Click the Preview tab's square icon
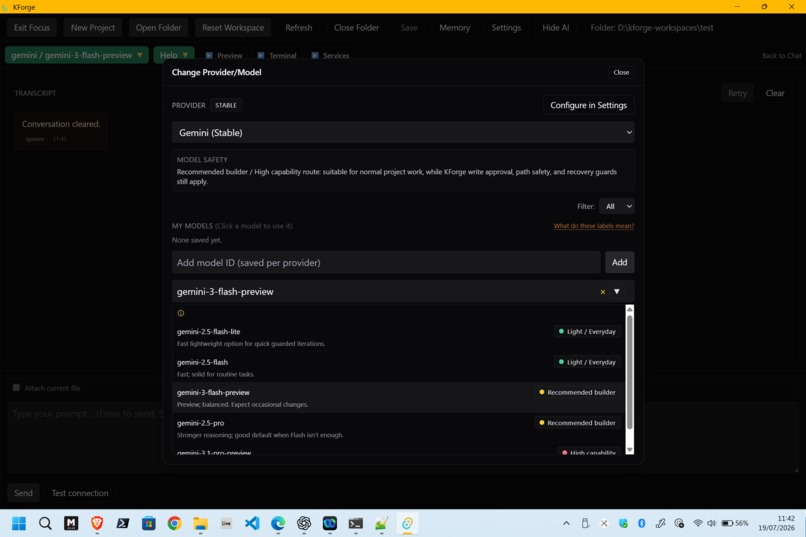Viewport: 806px width, 537px height. pyautogui.click(x=209, y=55)
